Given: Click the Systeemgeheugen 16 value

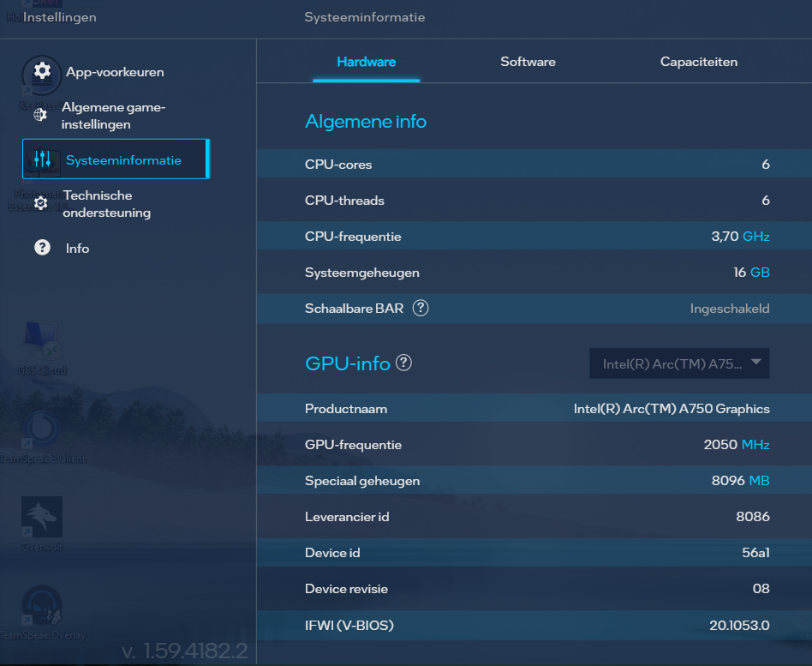Looking at the screenshot, I should [739, 272].
